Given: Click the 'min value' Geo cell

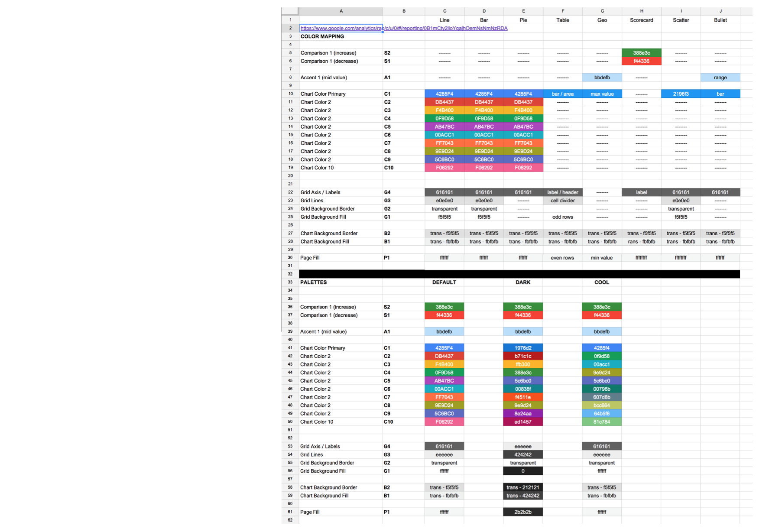Looking at the screenshot, I should [602, 258].
